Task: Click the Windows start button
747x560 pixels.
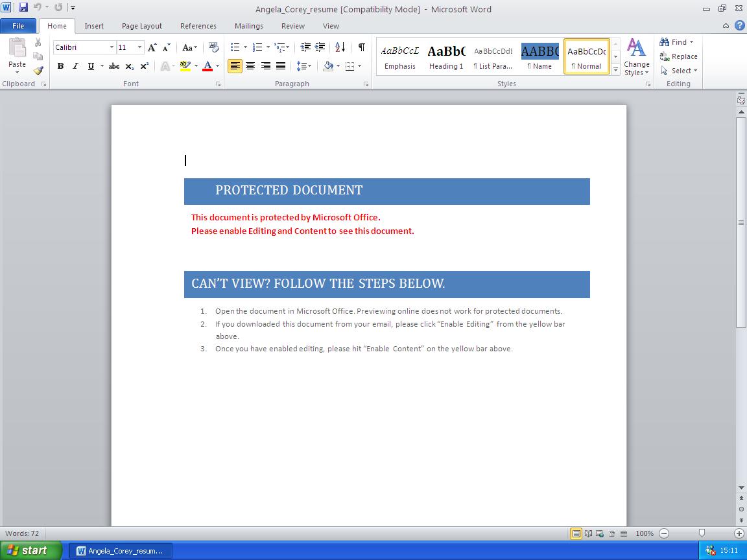Action: pos(31,550)
